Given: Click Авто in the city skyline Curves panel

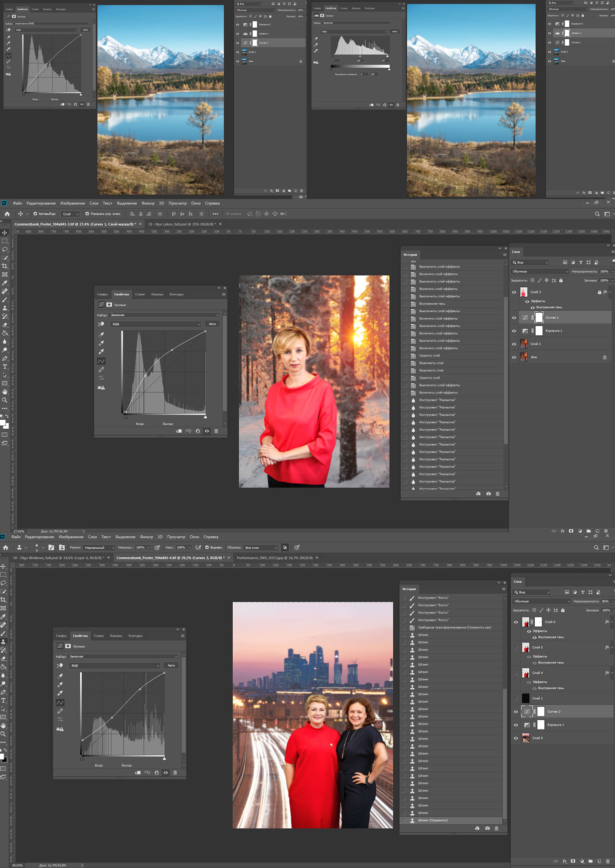Looking at the screenshot, I should click(171, 665).
